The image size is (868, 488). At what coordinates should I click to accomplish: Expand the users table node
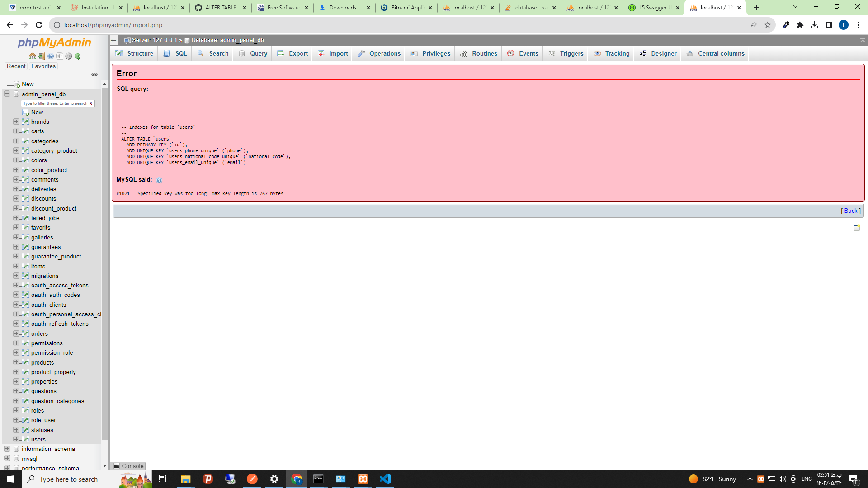click(x=16, y=439)
